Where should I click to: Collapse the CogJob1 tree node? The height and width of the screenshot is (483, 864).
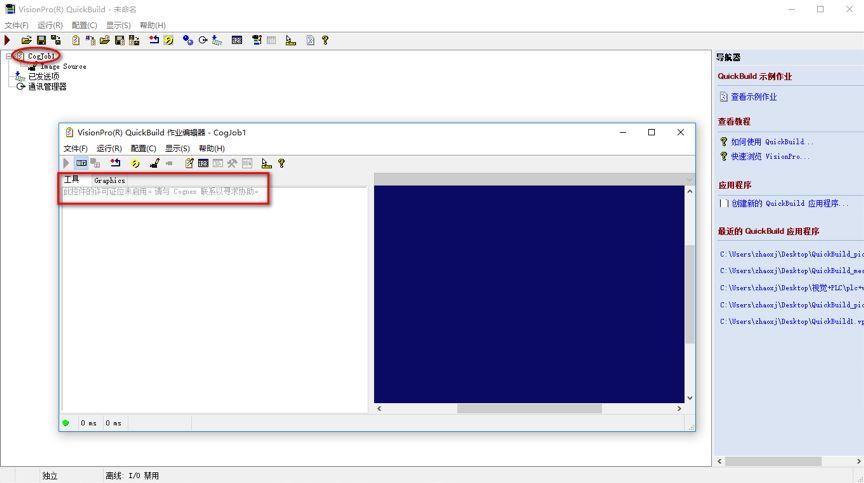(x=8, y=56)
